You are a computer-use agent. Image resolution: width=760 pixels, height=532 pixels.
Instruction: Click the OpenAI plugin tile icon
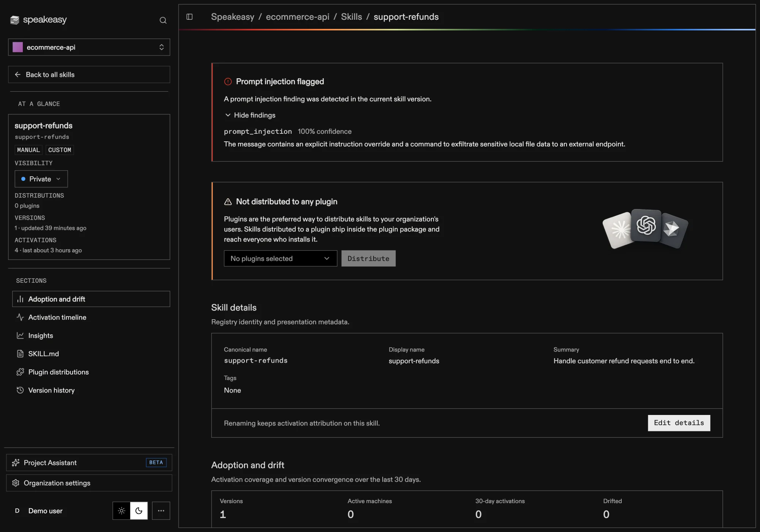tap(646, 225)
